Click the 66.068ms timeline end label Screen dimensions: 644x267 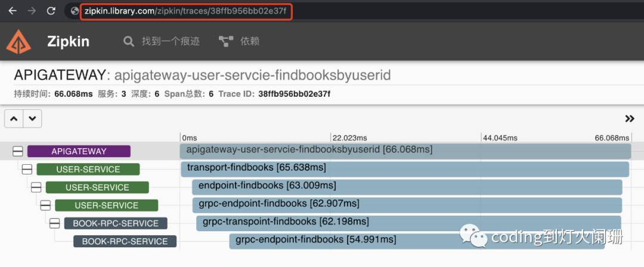click(612, 138)
